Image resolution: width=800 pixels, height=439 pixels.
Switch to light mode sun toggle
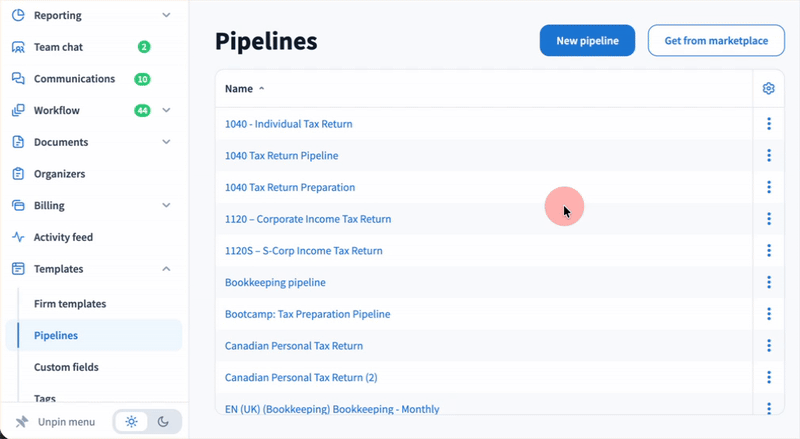point(131,421)
